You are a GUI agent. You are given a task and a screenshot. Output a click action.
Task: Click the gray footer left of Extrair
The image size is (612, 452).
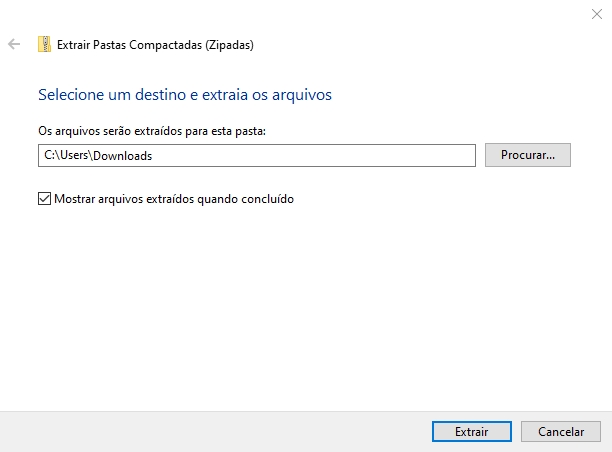click(200, 431)
